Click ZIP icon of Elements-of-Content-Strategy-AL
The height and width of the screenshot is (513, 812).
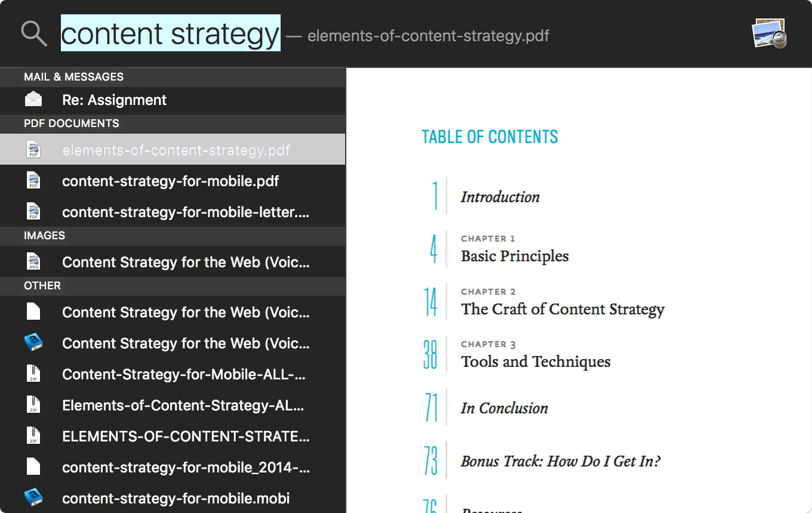33,404
